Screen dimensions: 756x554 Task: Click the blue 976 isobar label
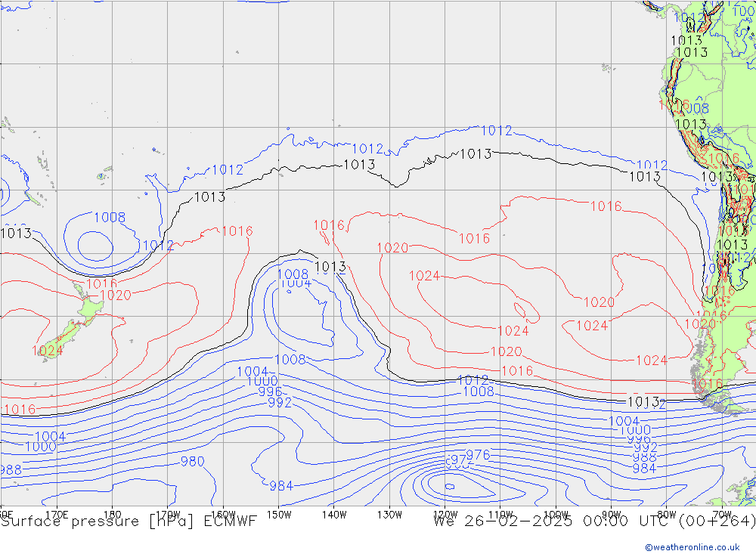(x=479, y=455)
